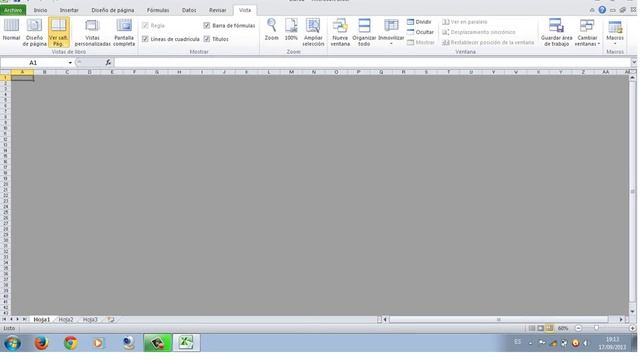Minimize the ribbon caret
The image size is (640, 360).
[592, 10]
